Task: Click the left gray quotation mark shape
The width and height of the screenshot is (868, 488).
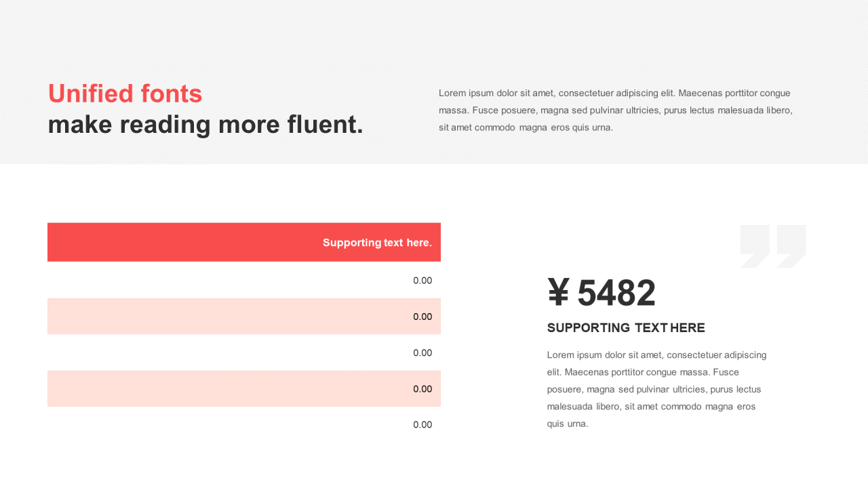Action: (755, 244)
